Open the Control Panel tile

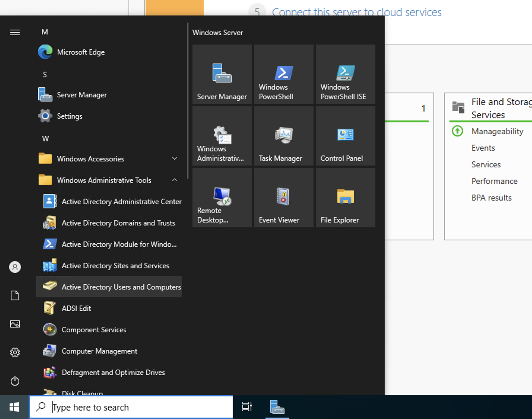[346, 136]
